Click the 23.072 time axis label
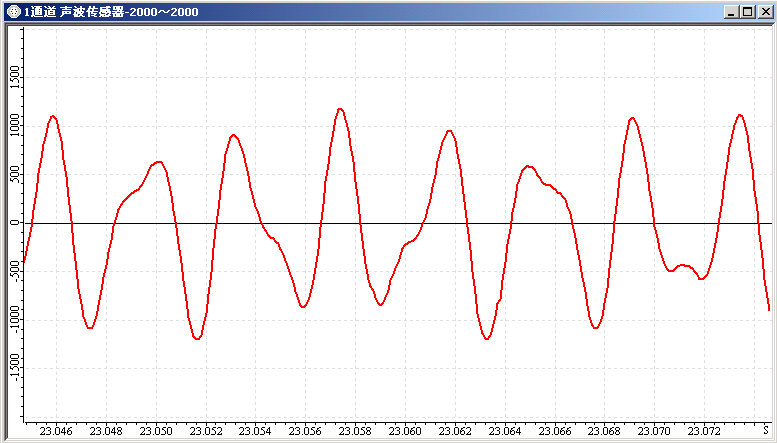The image size is (777, 443). (x=705, y=432)
